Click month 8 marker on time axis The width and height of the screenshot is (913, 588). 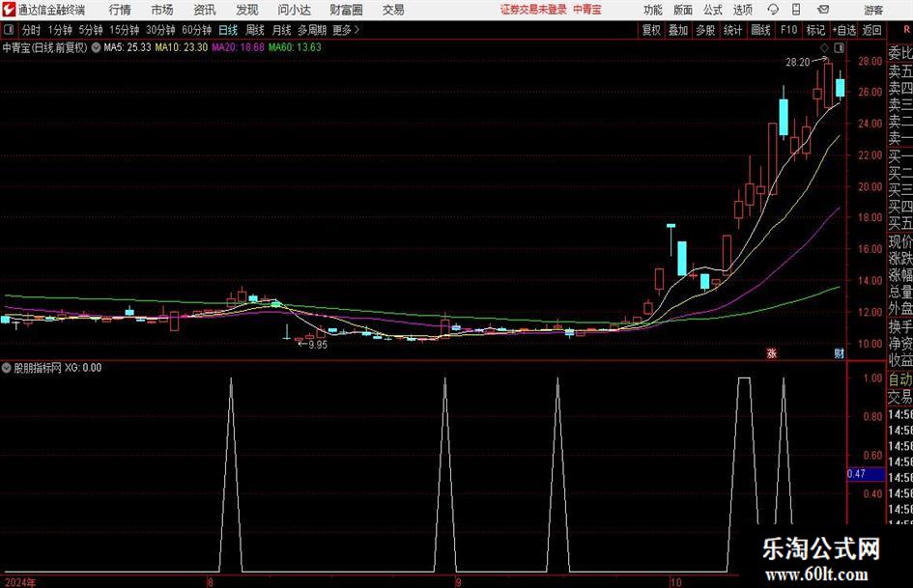[x=211, y=582]
